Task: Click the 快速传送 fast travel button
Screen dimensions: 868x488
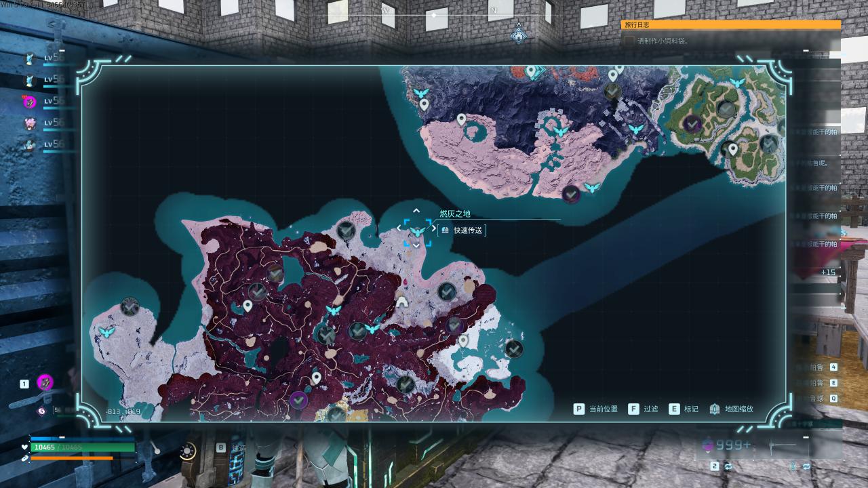Action: coord(462,230)
